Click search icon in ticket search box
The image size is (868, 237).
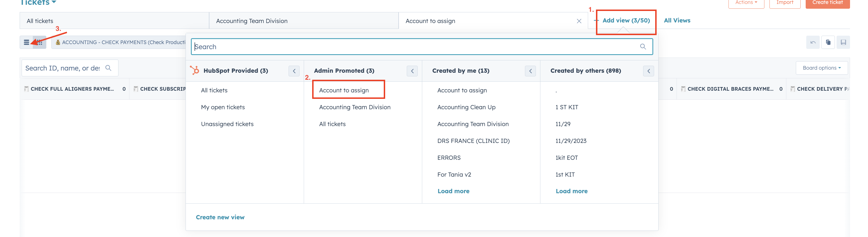click(108, 68)
